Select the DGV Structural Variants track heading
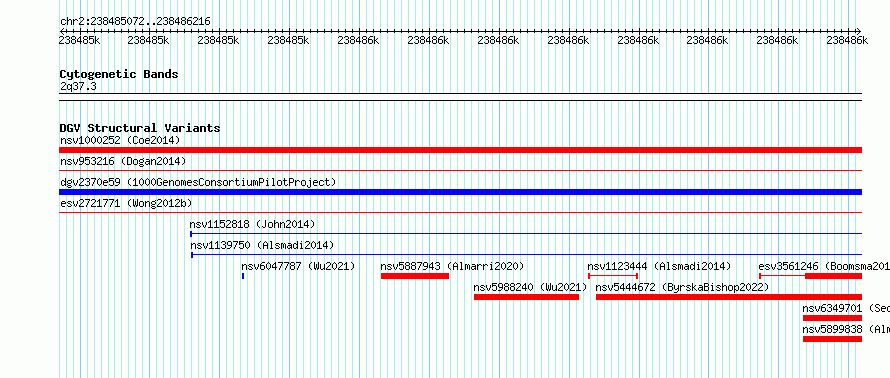The image size is (890, 378). coord(140,128)
